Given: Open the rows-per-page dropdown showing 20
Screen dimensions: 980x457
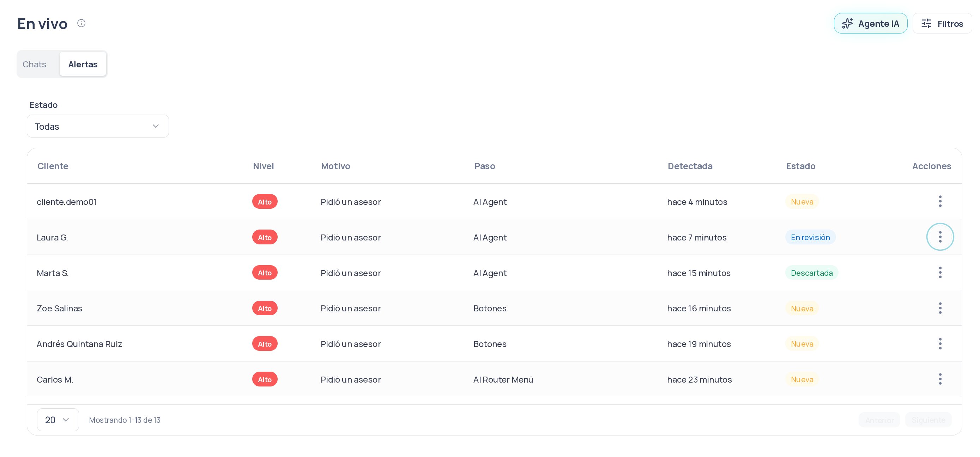Looking at the screenshot, I should point(58,420).
